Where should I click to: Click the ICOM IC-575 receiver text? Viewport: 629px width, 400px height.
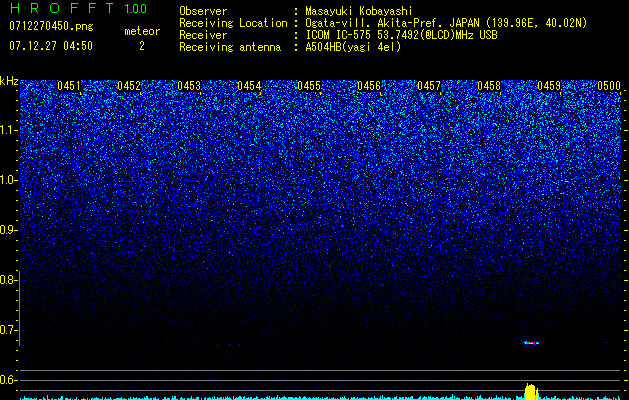401,35
